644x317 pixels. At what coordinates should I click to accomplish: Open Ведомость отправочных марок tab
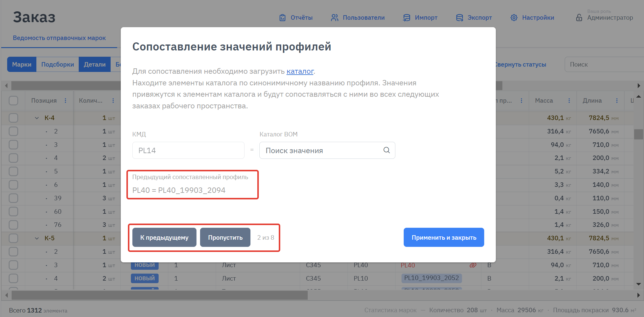point(59,38)
